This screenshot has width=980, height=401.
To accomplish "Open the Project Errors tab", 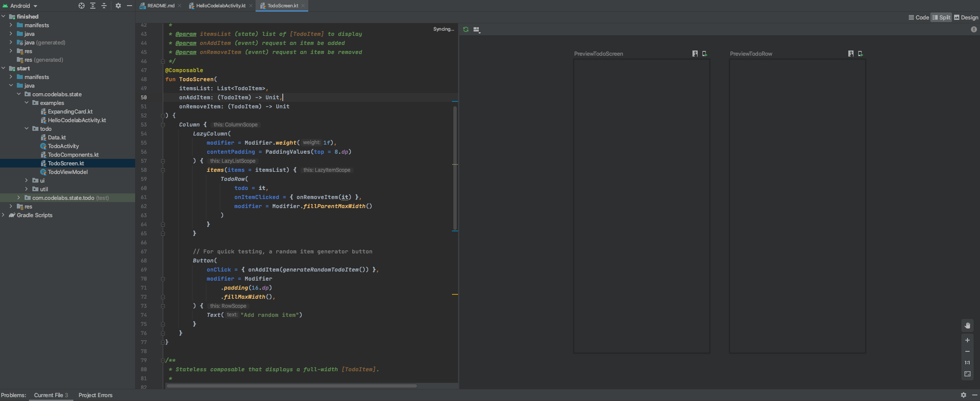I will tap(95, 395).
